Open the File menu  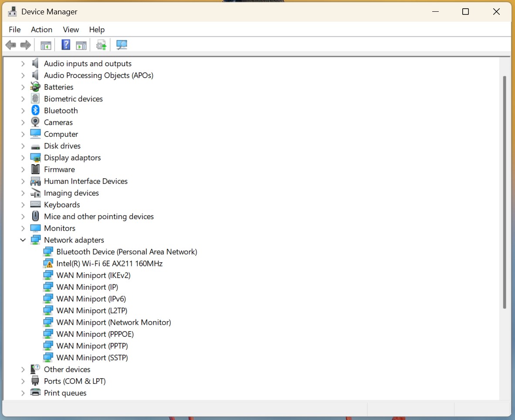pyautogui.click(x=14, y=30)
